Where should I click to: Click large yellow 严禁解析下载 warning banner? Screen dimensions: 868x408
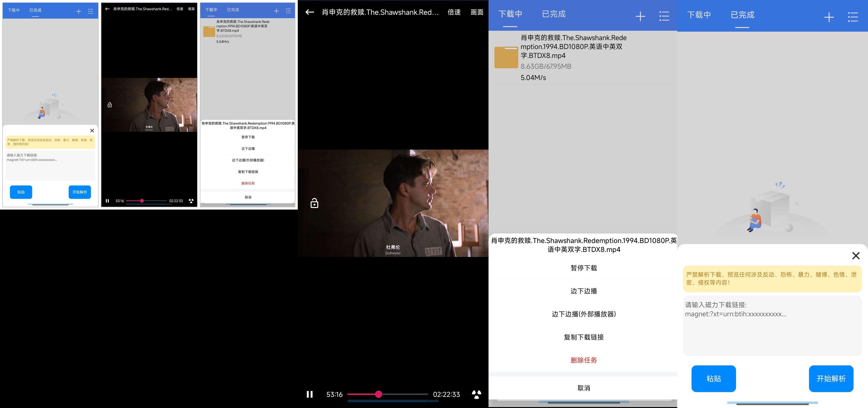click(x=772, y=279)
